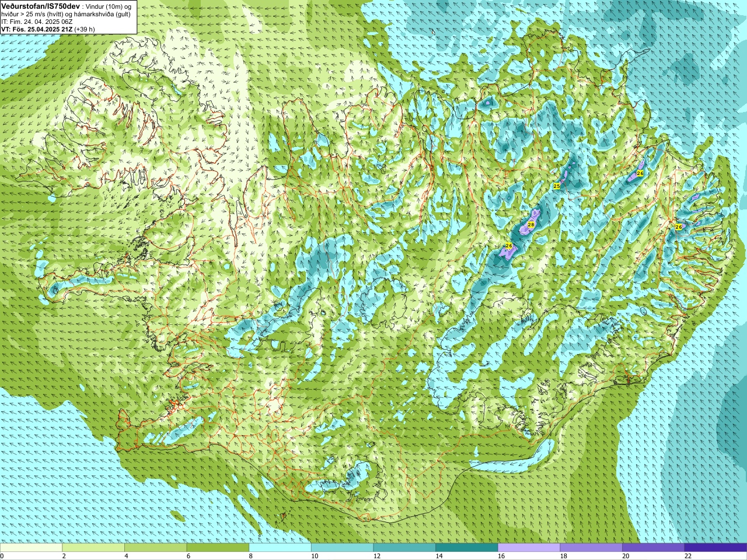
Task: Click the legend value '12'
Action: click(x=376, y=556)
